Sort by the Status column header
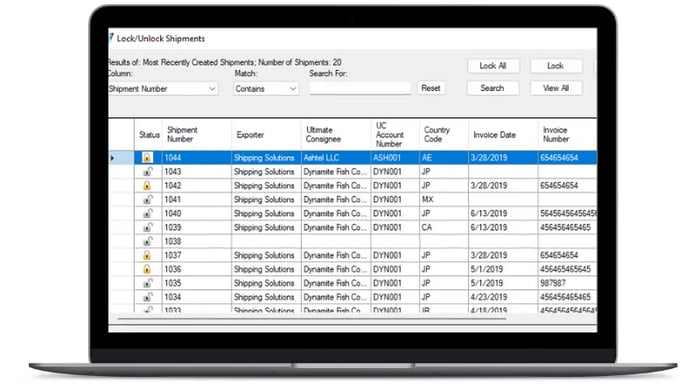700x390 pixels. pyautogui.click(x=149, y=134)
